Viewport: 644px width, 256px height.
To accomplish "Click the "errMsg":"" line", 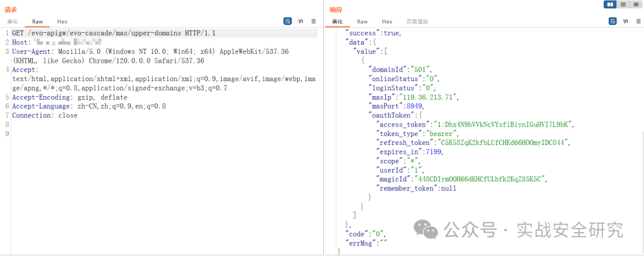I will (x=365, y=243).
